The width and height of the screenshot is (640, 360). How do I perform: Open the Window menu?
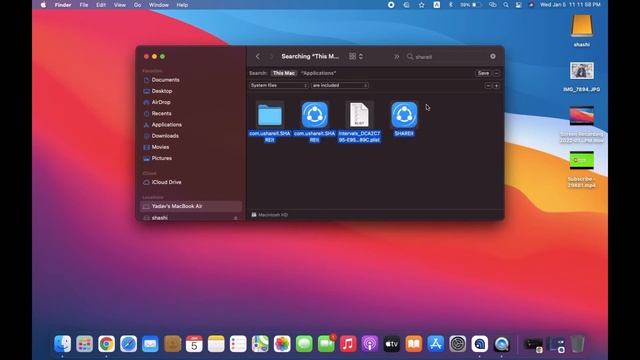[159, 5]
